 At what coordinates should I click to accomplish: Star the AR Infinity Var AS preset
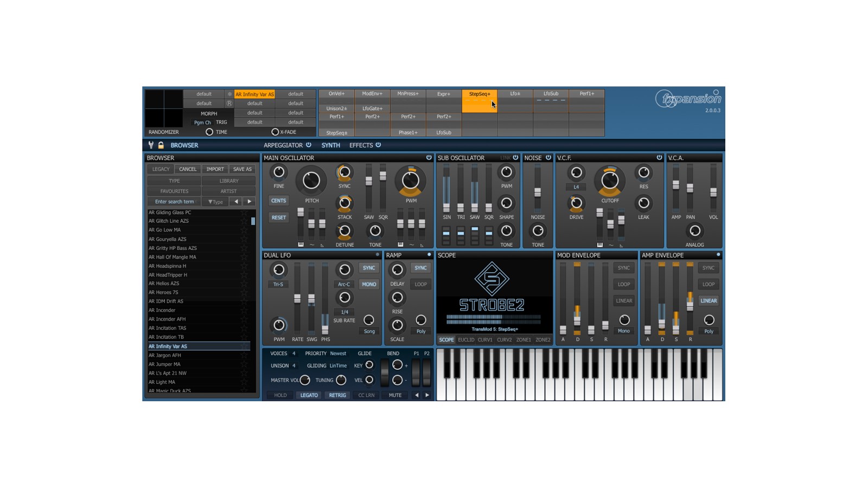tap(244, 346)
